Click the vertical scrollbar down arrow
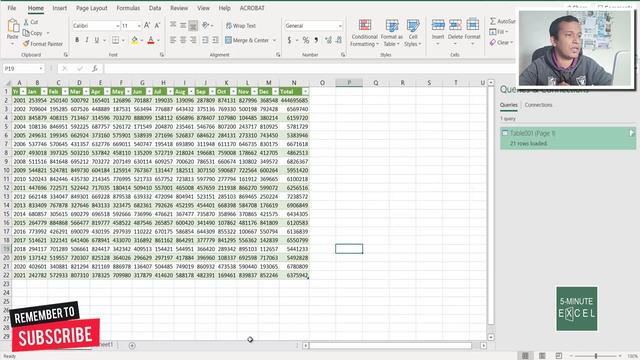 (491, 337)
